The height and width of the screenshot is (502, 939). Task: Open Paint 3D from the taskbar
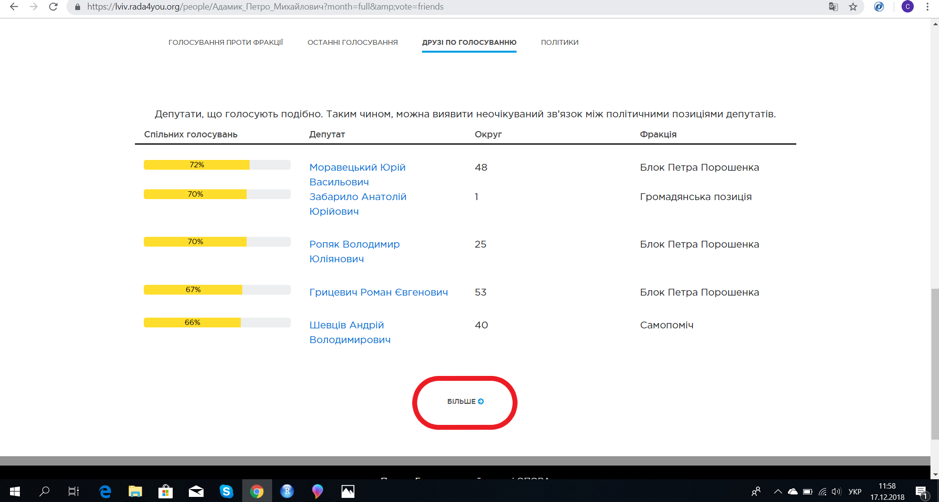[317, 491]
